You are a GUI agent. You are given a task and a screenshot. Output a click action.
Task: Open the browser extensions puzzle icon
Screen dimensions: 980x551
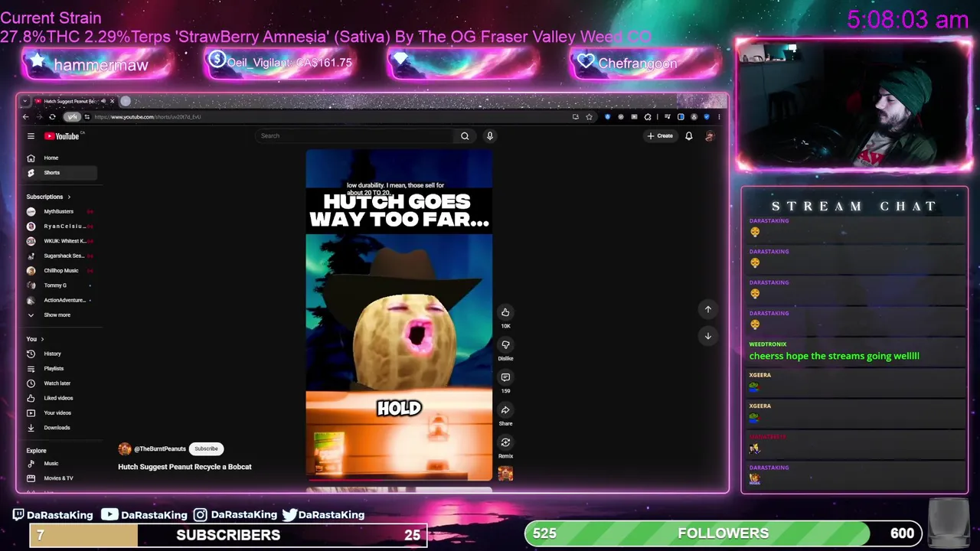tap(648, 117)
